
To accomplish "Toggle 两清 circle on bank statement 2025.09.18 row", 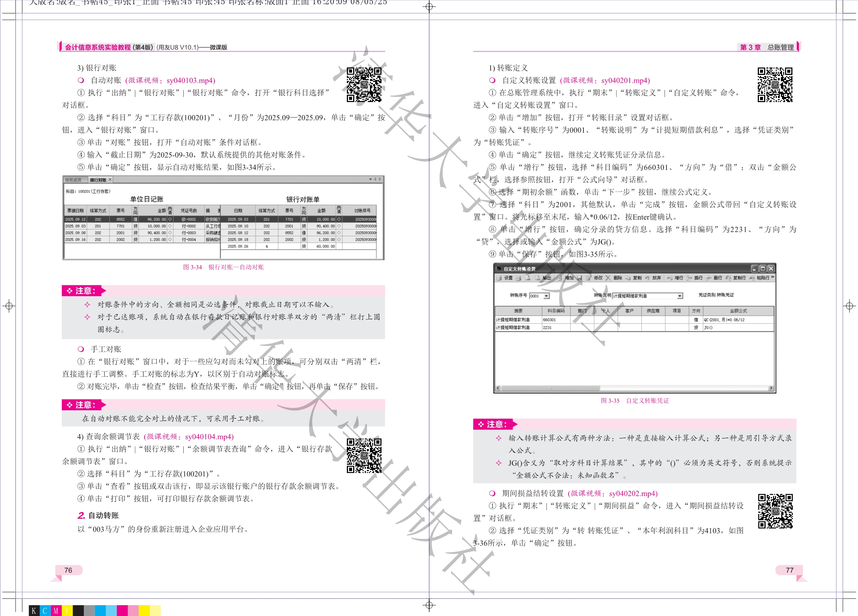I will (x=339, y=240).
